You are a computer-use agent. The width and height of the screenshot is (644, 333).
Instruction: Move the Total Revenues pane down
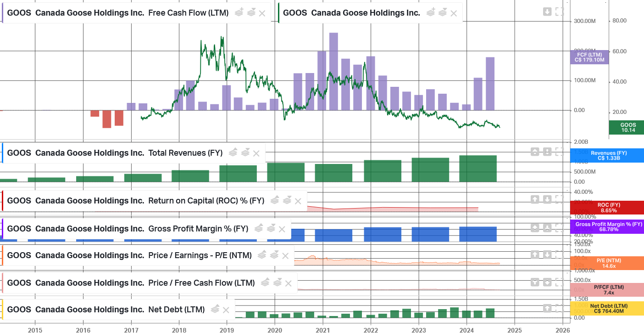pos(547,152)
